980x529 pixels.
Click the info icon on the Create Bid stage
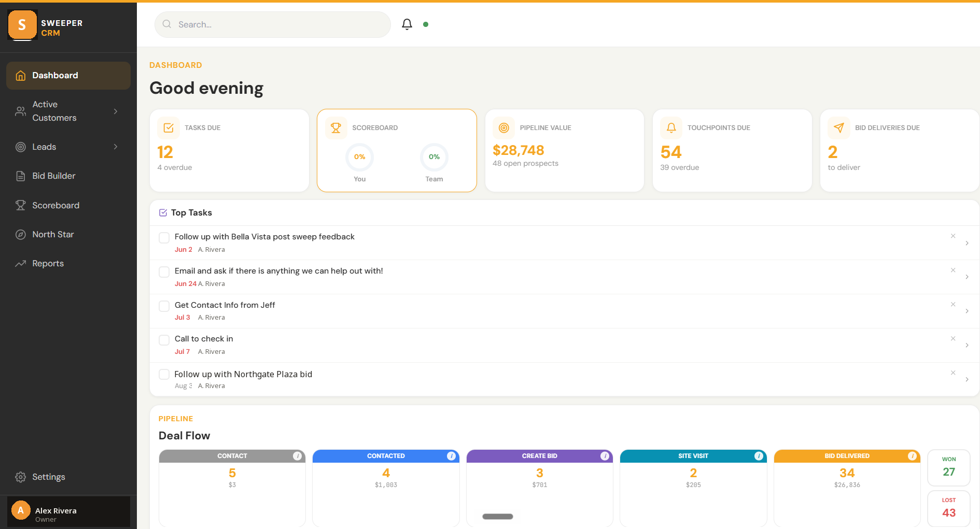click(x=605, y=456)
